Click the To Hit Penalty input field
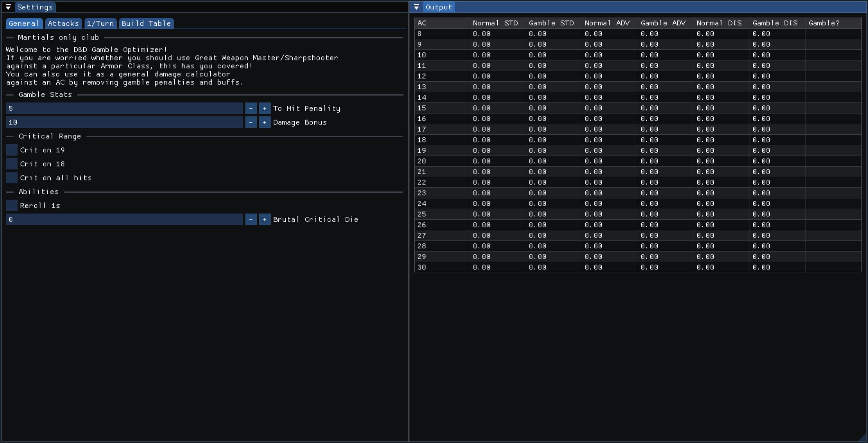This screenshot has height=443, width=868. pos(125,108)
